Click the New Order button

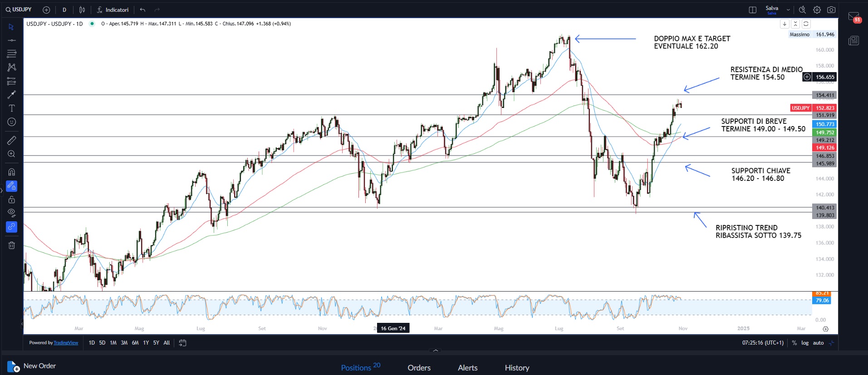(32, 366)
